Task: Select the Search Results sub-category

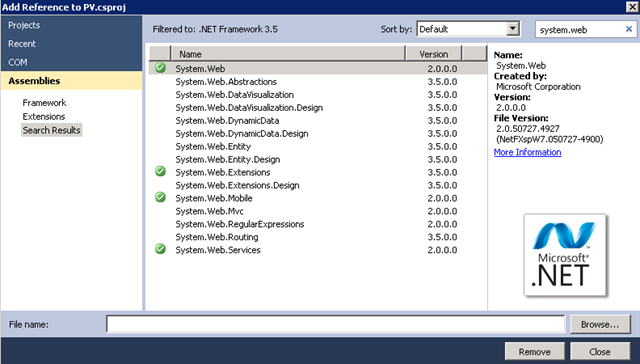Action: tap(51, 130)
